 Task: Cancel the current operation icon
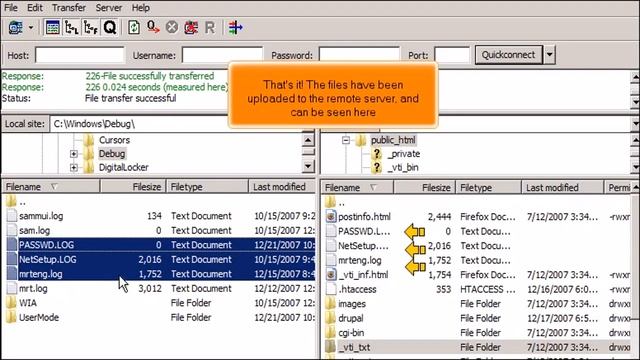172,28
